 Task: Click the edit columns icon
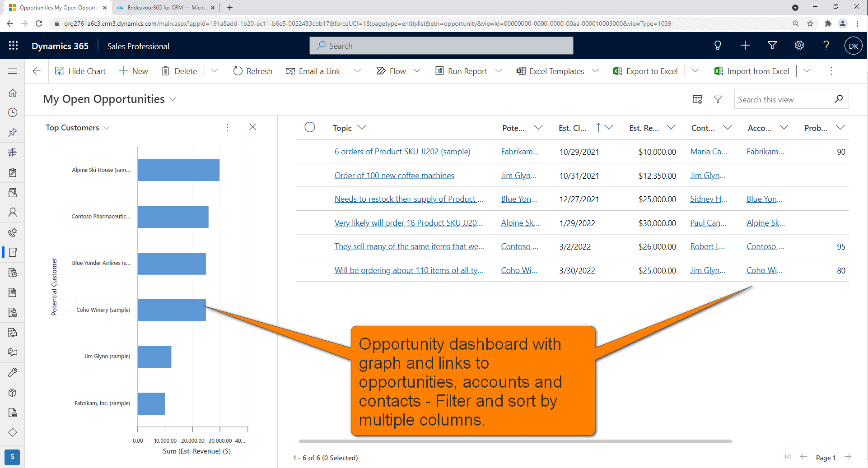[x=697, y=99]
